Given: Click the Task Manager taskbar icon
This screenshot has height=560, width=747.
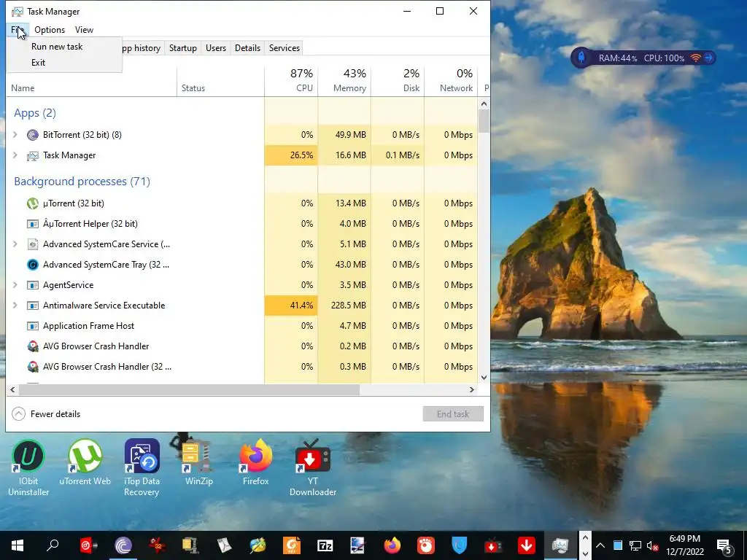Looking at the screenshot, I should [x=560, y=545].
